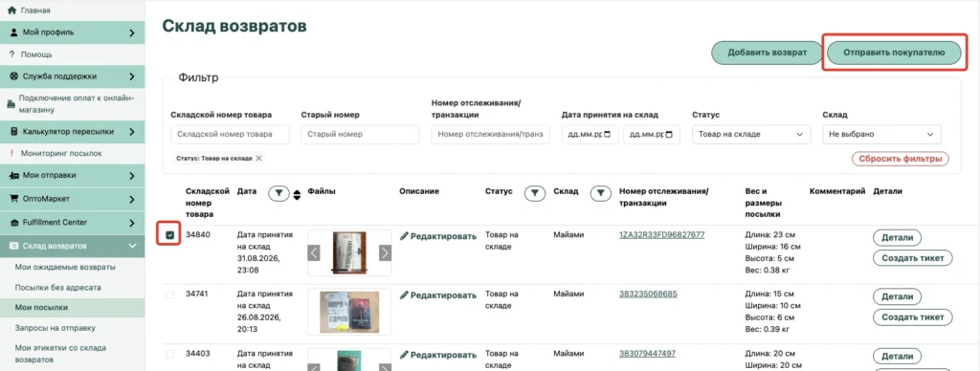This screenshot has height=371, width=980.
Task: Open tracking link 383235068685
Action: pos(648,294)
